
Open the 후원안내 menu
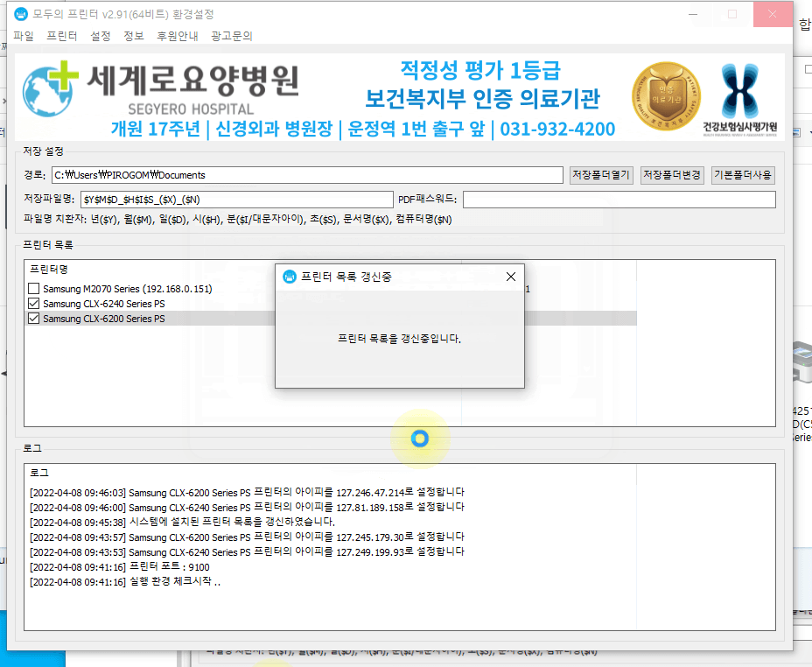[x=177, y=36]
